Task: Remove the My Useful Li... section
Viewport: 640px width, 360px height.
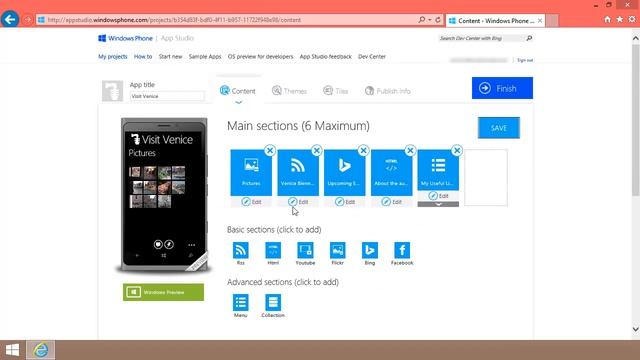Action: pyautogui.click(x=457, y=150)
